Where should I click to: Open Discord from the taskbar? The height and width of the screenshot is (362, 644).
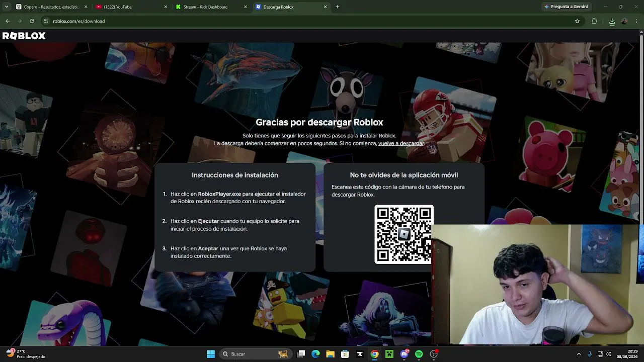click(x=404, y=354)
